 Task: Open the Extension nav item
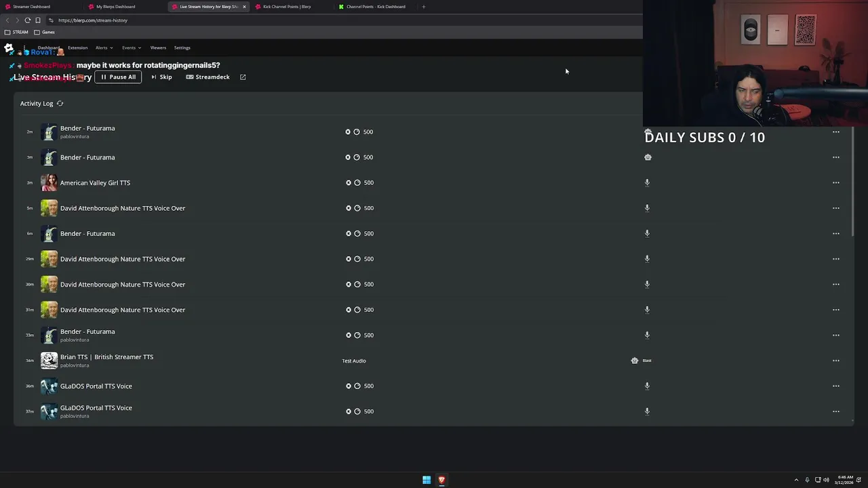(77, 48)
